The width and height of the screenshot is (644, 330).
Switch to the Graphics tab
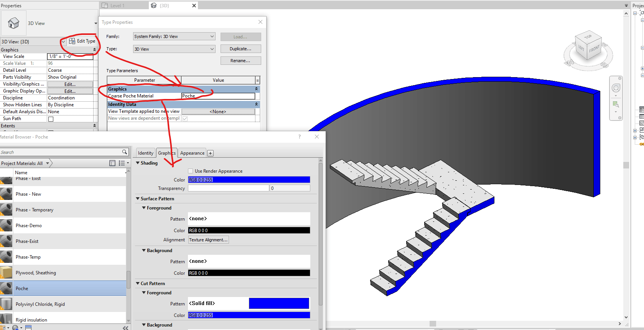click(167, 153)
